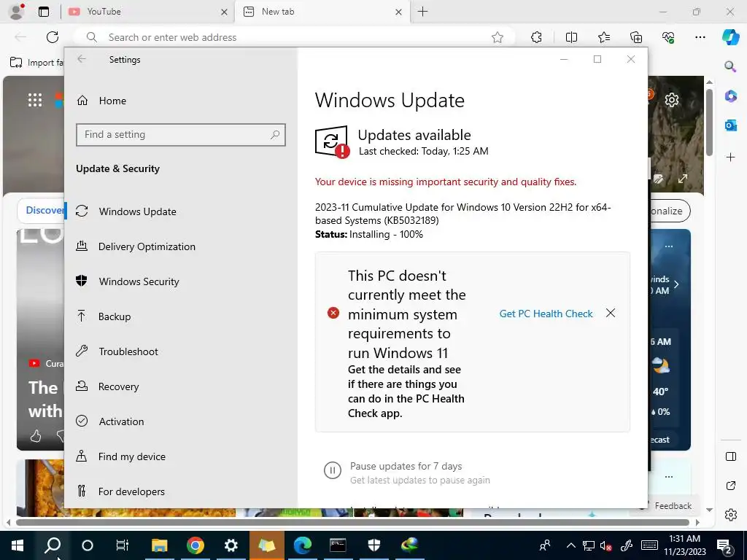Open Edge Collections icon
The image size is (747, 560).
pyautogui.click(x=636, y=37)
